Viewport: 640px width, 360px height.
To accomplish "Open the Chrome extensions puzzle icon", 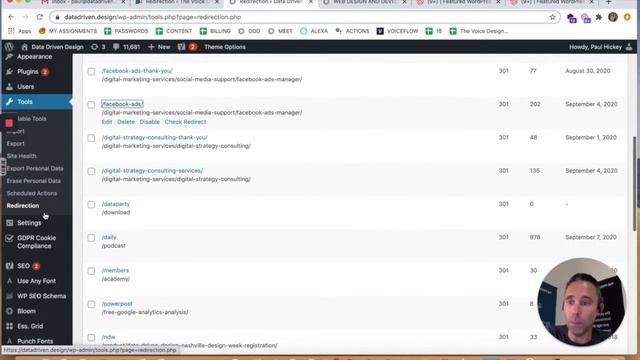I will 599,17.
